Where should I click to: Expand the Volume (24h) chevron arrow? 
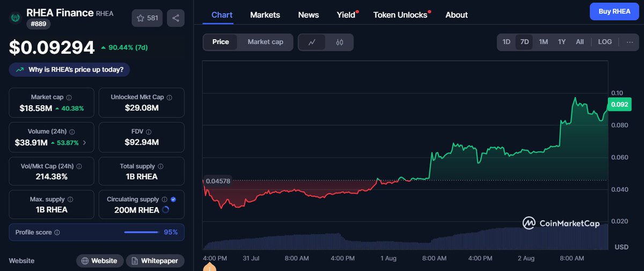(84, 143)
